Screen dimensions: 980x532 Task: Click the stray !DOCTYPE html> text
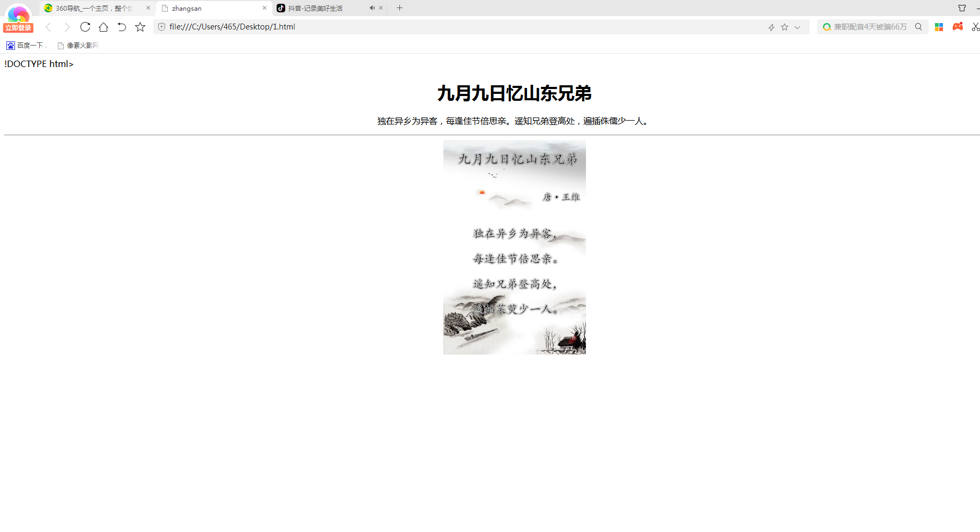click(x=39, y=64)
